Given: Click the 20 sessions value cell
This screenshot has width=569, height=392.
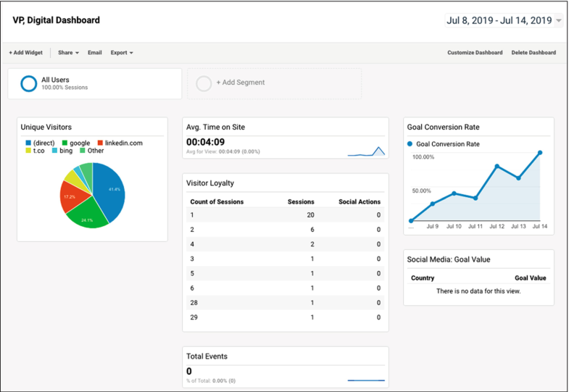Looking at the screenshot, I should coord(311,215).
